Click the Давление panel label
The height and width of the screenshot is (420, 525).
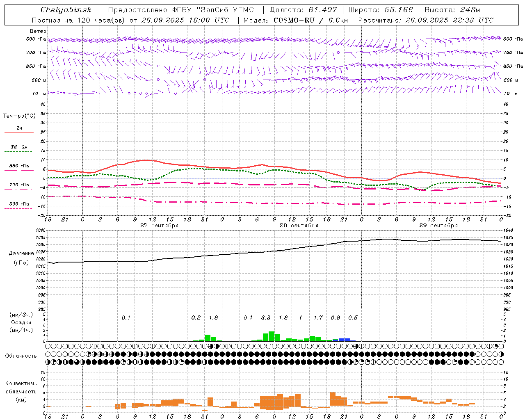(21, 253)
